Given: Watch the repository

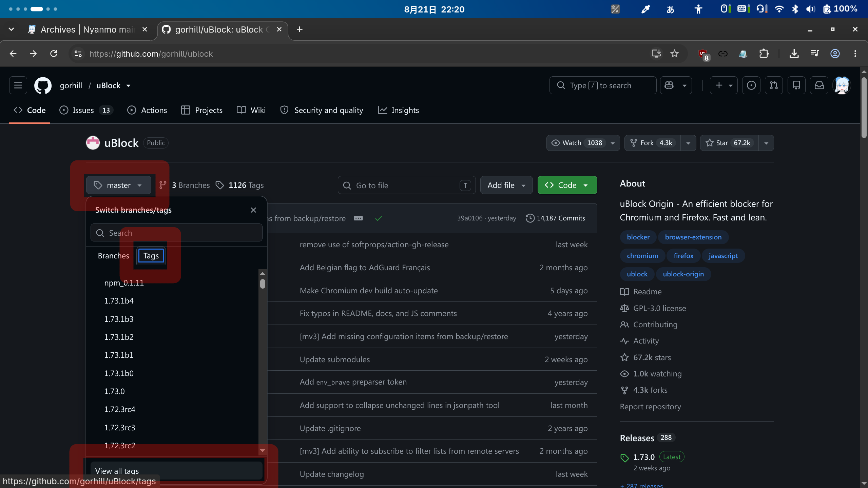Looking at the screenshot, I should 577,143.
